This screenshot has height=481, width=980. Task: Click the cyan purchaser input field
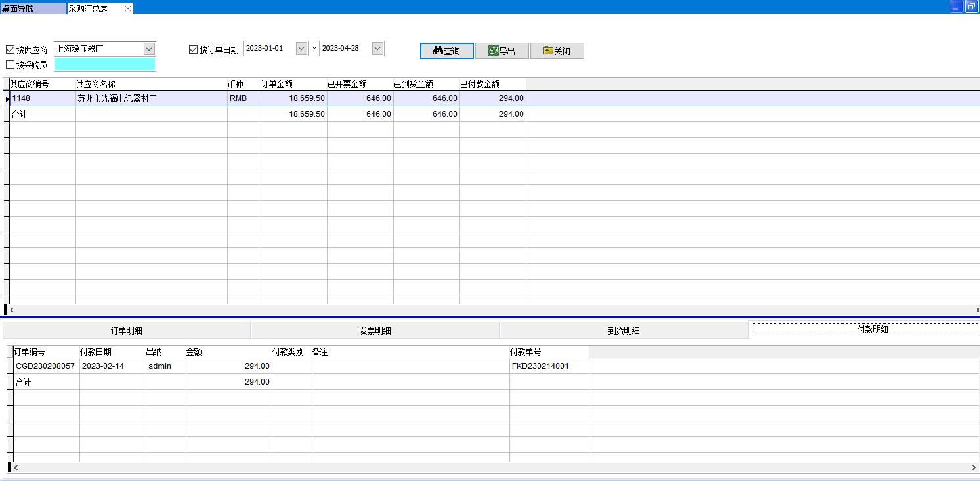click(x=105, y=64)
